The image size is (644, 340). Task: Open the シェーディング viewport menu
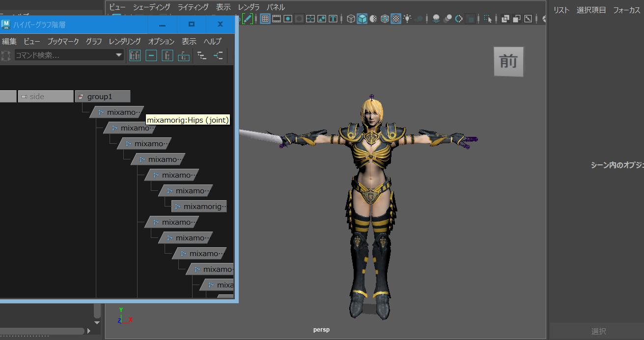tap(152, 7)
